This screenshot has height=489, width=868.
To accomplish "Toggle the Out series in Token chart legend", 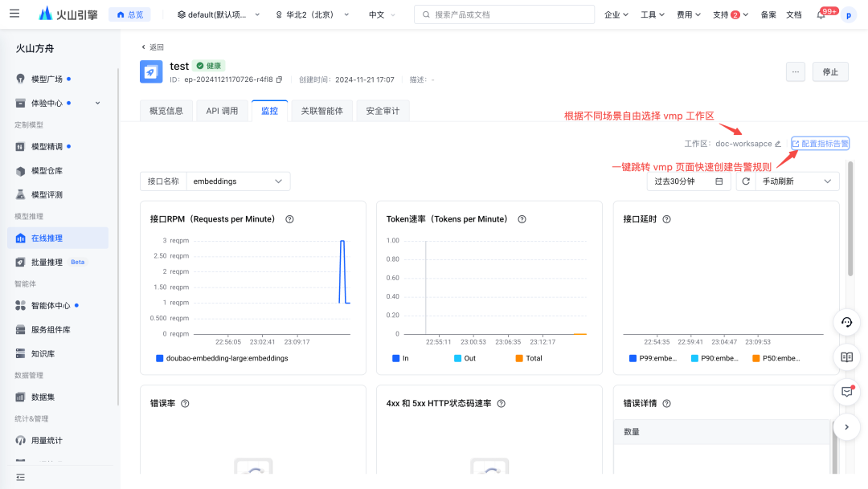I will coord(465,358).
